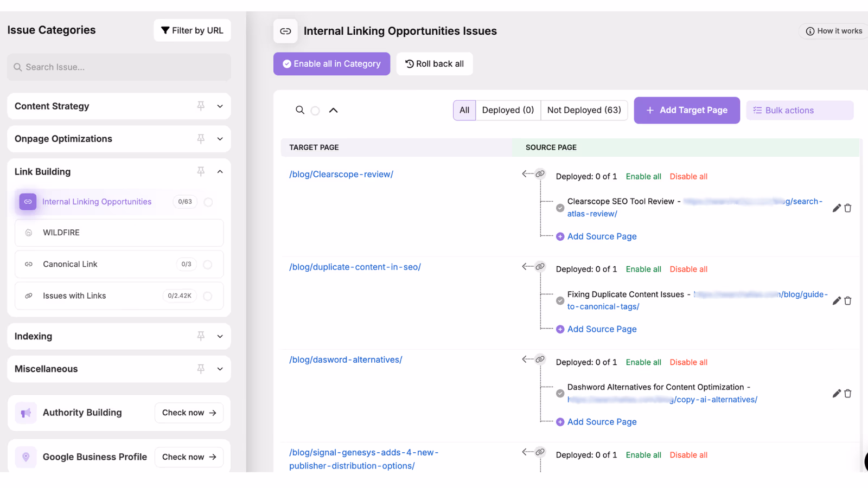This screenshot has width=868, height=488.
Task: Switch to the Deployed (0) tab
Action: point(508,110)
